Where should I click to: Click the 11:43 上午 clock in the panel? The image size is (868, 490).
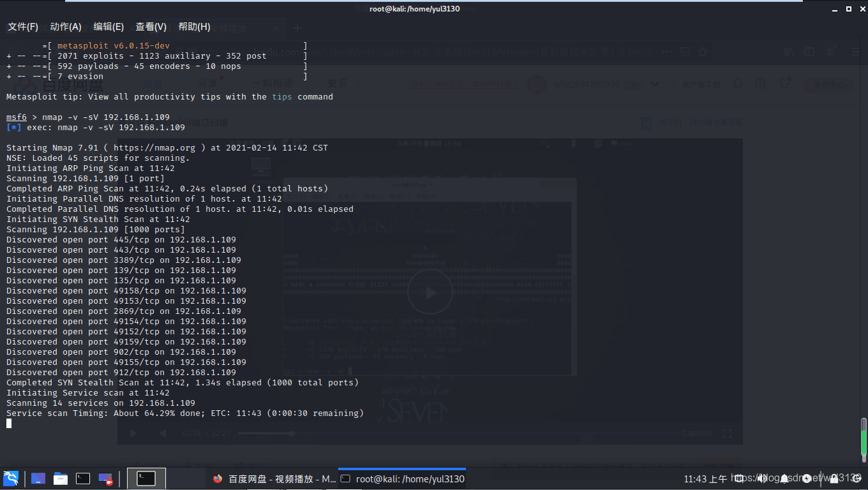tap(705, 479)
